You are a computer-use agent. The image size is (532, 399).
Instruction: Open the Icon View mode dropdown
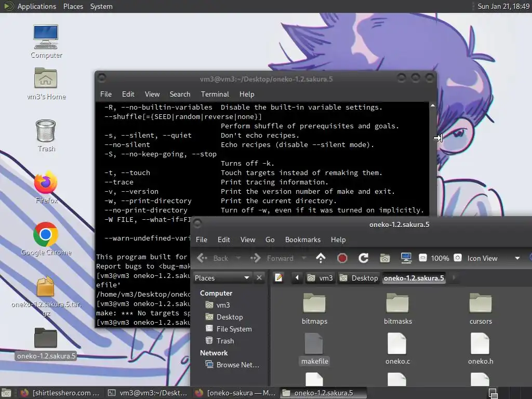click(x=494, y=258)
